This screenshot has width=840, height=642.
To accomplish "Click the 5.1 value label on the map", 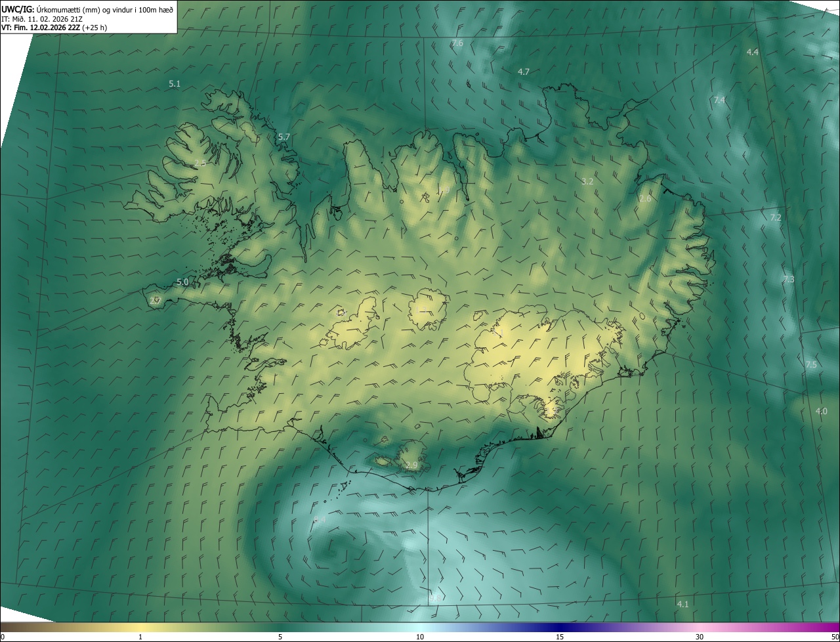I will 175,84.
